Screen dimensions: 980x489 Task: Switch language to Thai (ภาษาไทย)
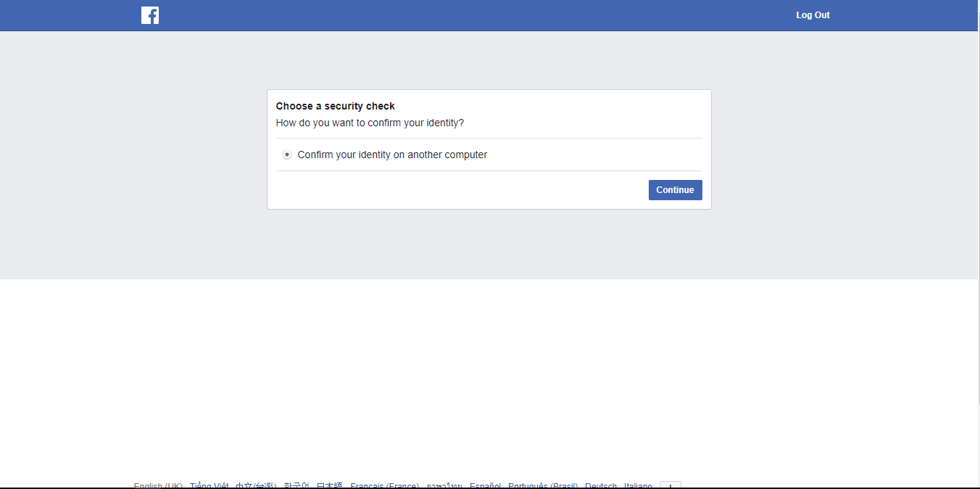pyautogui.click(x=444, y=485)
